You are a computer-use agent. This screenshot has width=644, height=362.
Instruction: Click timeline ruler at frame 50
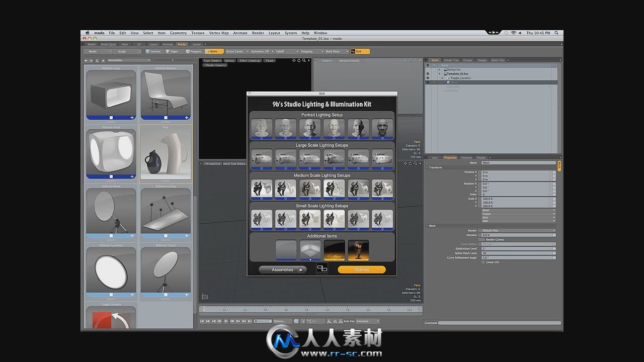coord(306,310)
